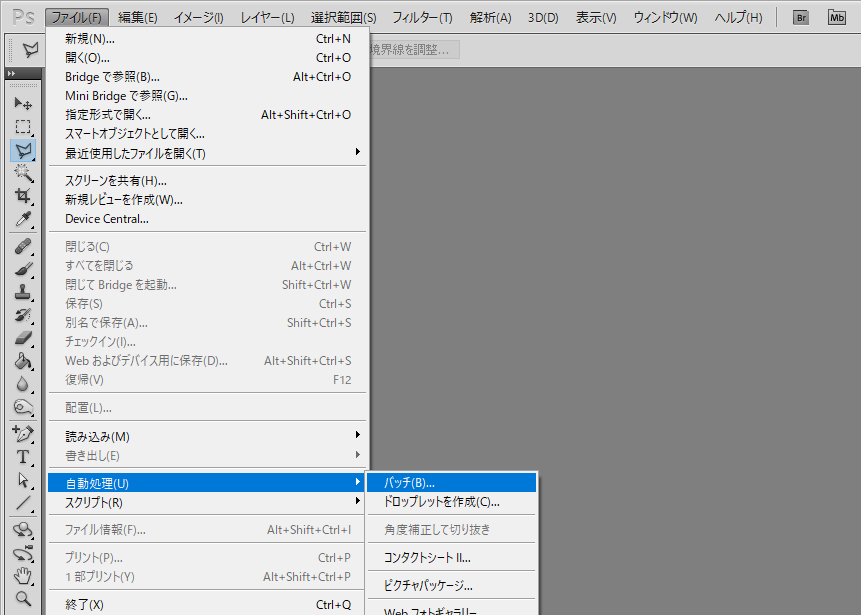861x615 pixels.
Task: Choose the Eyedropper tool
Action: click(23, 220)
